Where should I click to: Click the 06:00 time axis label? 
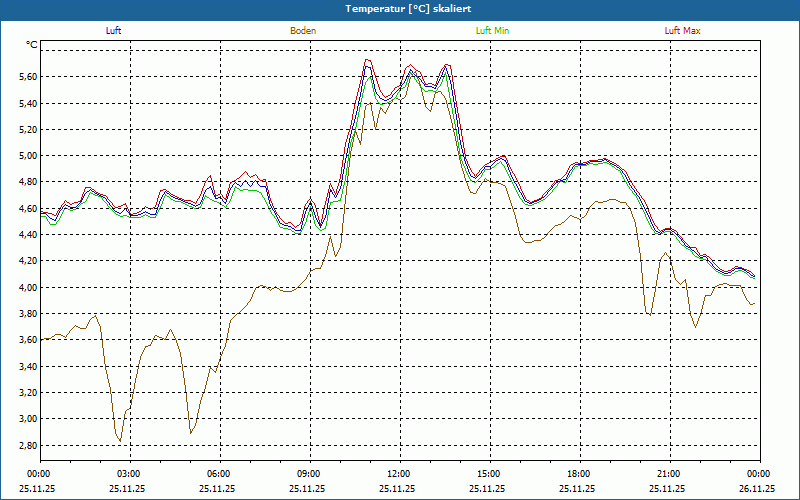[218, 474]
